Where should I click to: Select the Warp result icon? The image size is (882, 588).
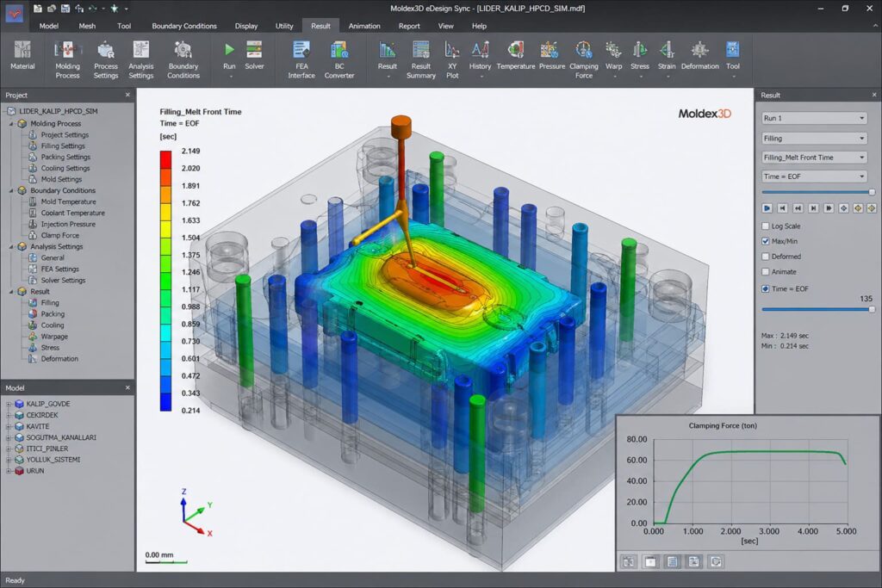613,58
